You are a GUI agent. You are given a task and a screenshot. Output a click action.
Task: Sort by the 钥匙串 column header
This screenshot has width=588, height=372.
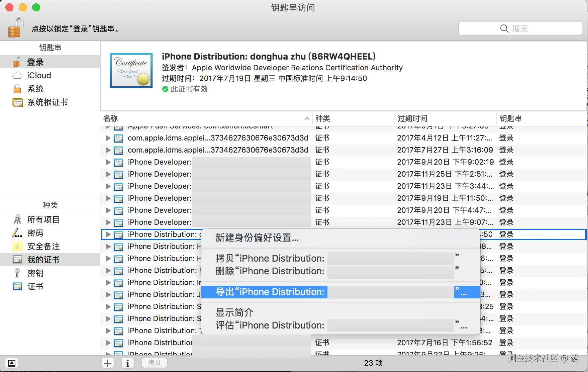point(542,118)
